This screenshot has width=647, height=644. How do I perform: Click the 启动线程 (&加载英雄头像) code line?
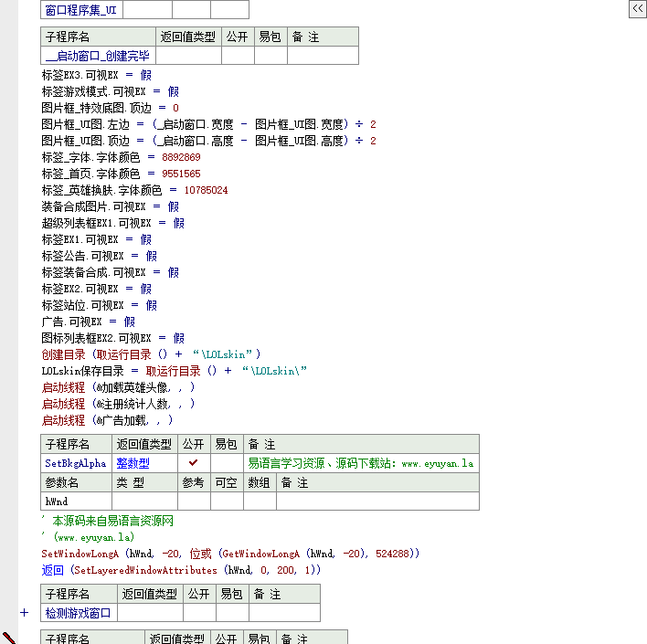click(118, 387)
